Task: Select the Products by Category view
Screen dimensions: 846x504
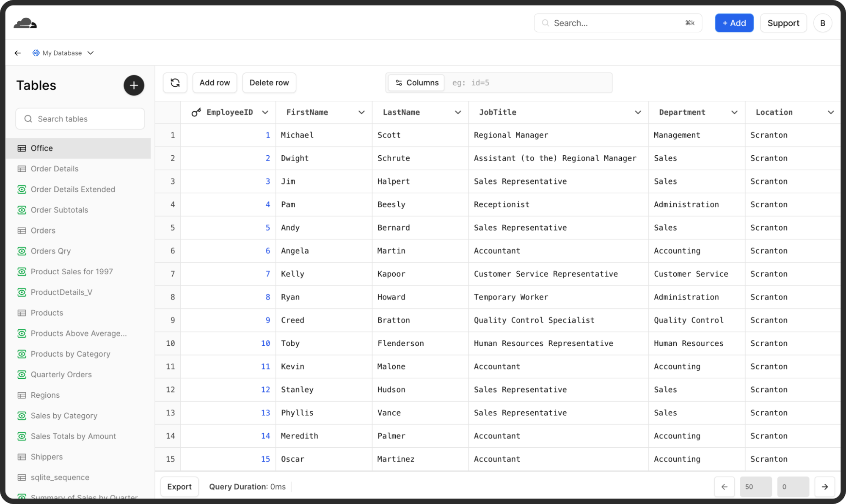Action: click(70, 354)
